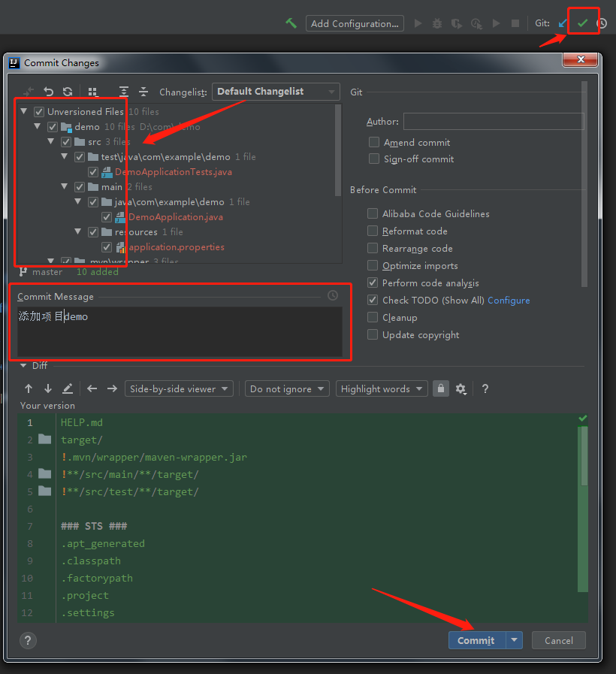Collapse the Unversioned Files tree node
Screen dimensions: 616x674
24,111
